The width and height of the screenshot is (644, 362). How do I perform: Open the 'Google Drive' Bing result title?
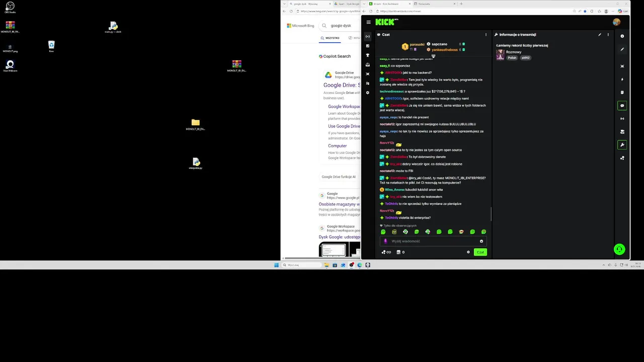click(342, 85)
